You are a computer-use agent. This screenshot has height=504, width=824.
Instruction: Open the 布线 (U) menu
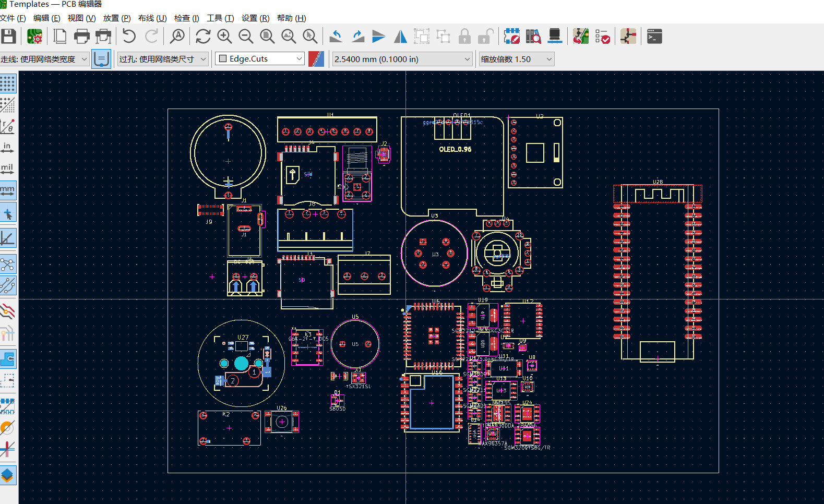(x=152, y=18)
